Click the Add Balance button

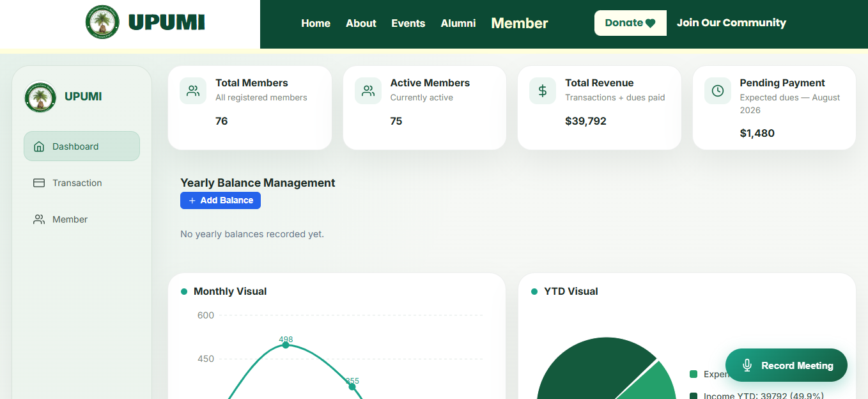[x=221, y=200]
